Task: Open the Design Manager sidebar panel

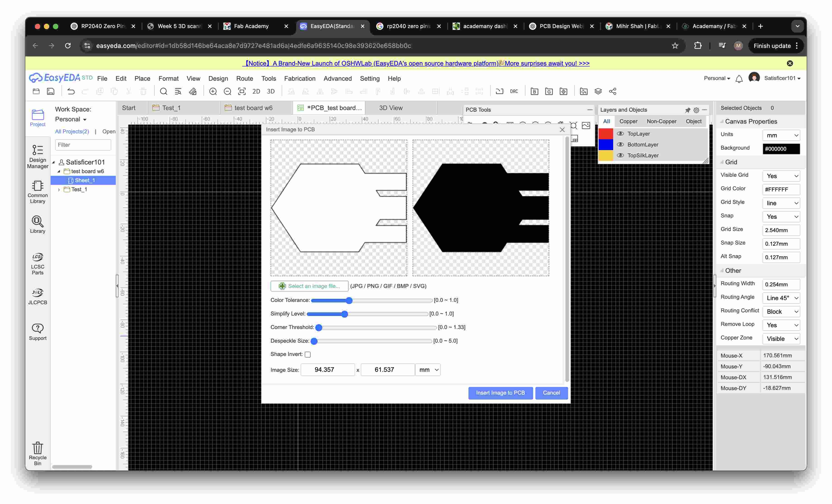Action: coord(38,156)
